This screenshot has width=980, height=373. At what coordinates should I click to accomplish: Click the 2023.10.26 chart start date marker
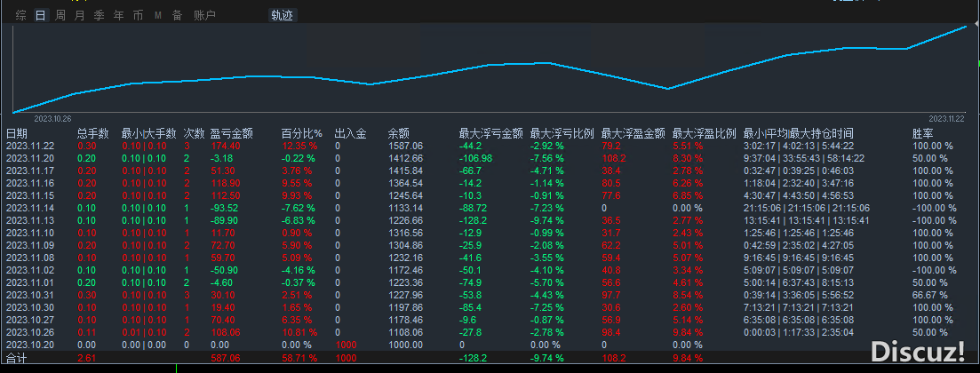pos(52,118)
